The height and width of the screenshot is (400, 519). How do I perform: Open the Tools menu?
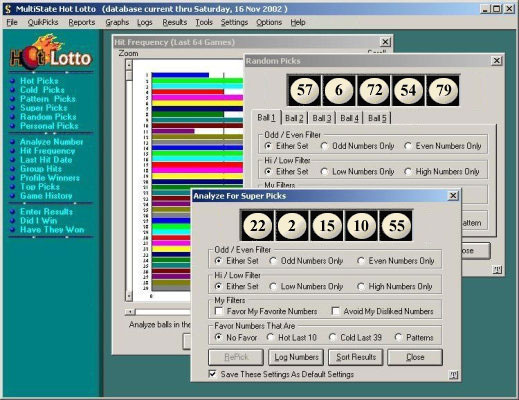tap(204, 22)
